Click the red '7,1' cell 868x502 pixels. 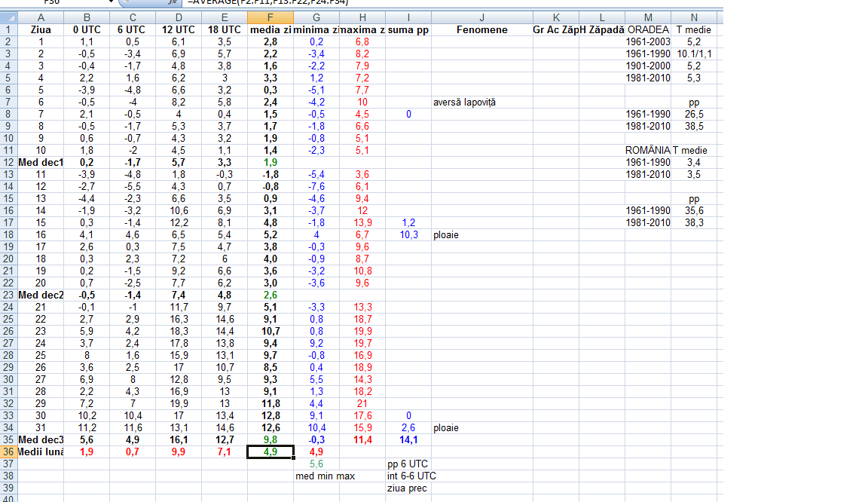(x=225, y=451)
